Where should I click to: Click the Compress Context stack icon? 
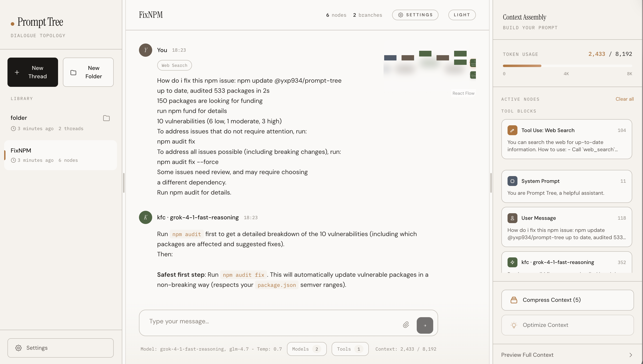tap(514, 300)
